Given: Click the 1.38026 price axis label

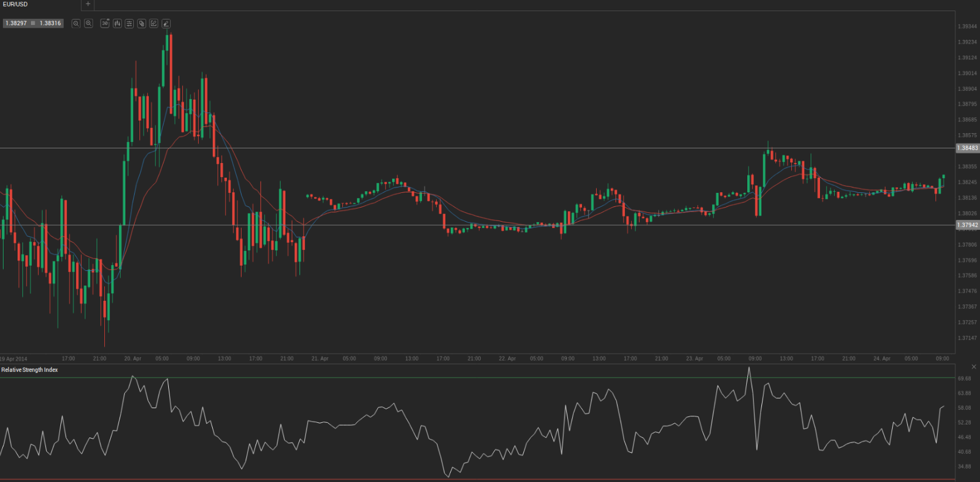Looking at the screenshot, I should pyautogui.click(x=967, y=213).
